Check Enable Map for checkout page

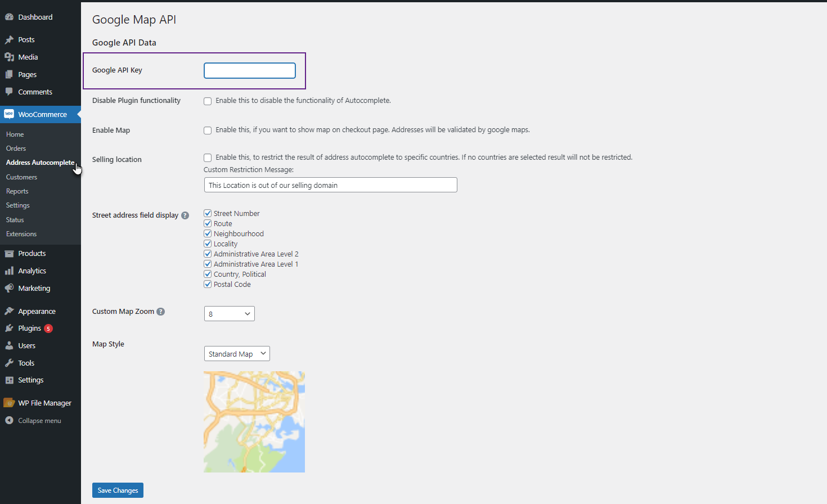coord(208,130)
